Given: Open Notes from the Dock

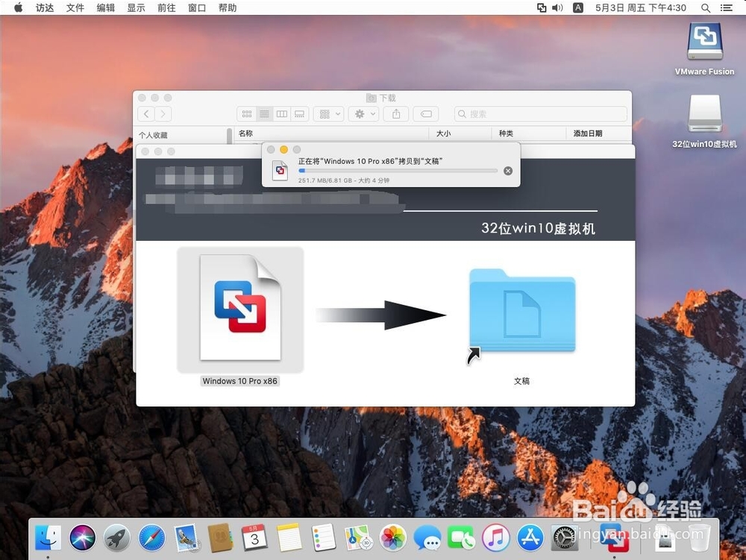Looking at the screenshot, I should tap(289, 538).
